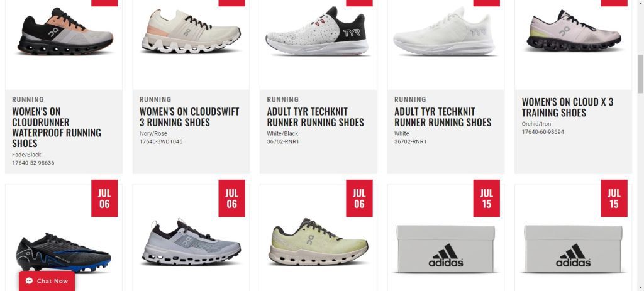Select all-white Adult TYR Techknit Runner title
This screenshot has height=291, width=644.
pos(443,117)
